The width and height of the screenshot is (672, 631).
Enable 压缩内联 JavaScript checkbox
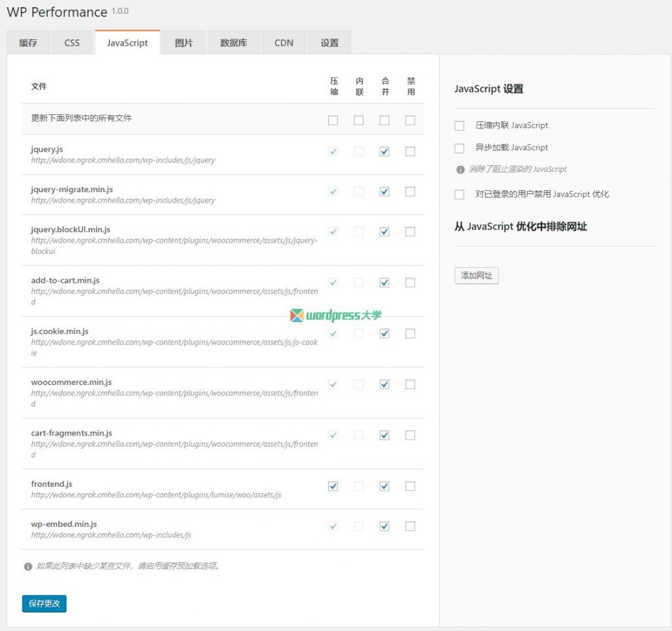tap(459, 125)
